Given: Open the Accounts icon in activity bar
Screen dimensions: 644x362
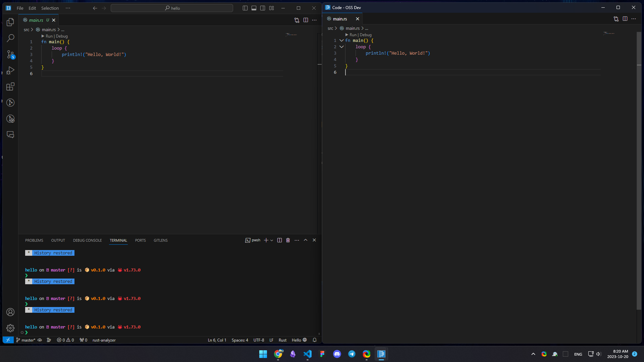Looking at the screenshot, I should pos(10,312).
